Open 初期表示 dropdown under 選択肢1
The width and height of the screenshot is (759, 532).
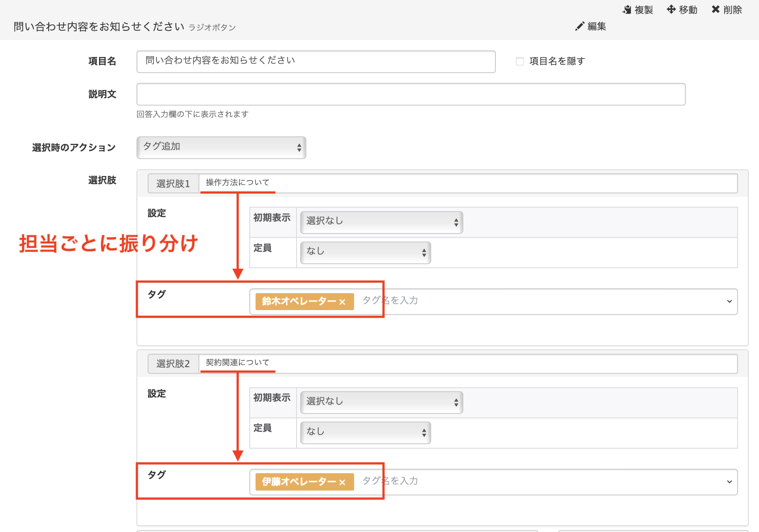381,222
